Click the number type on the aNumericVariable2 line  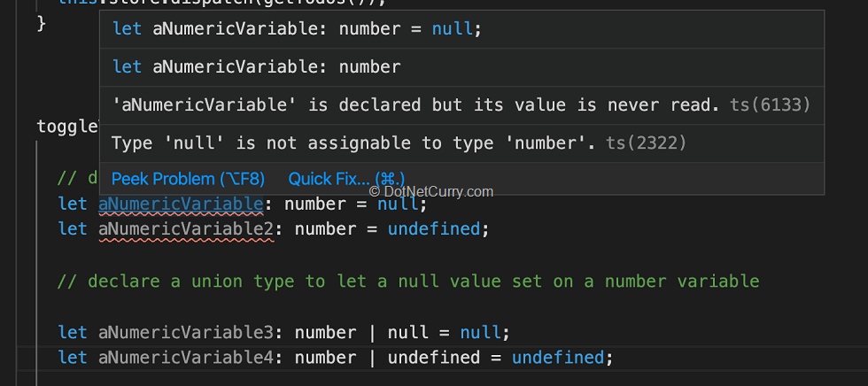pyautogui.click(x=325, y=229)
